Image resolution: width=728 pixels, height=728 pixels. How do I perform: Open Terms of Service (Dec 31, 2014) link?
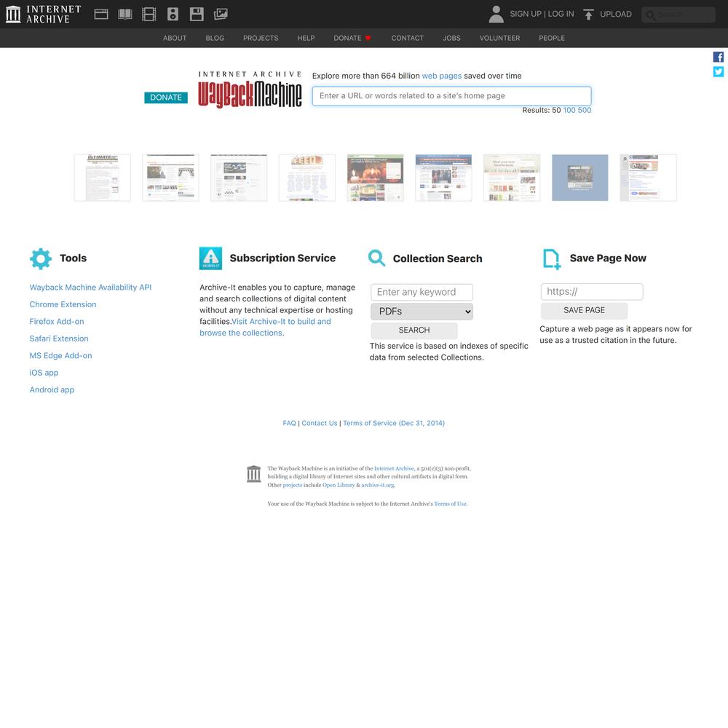coord(394,423)
